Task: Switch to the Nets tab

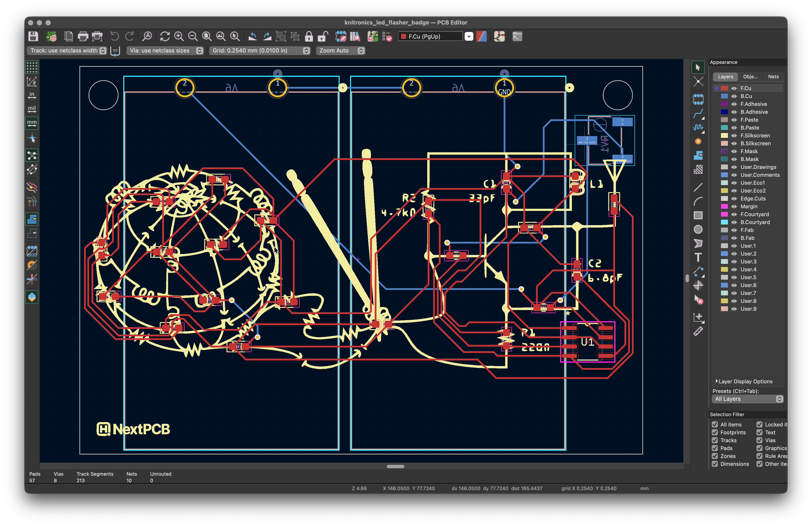Action: (x=773, y=77)
